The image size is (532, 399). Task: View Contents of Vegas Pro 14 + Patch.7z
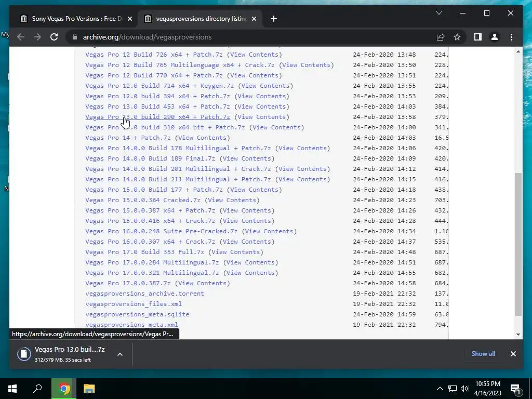(202, 138)
